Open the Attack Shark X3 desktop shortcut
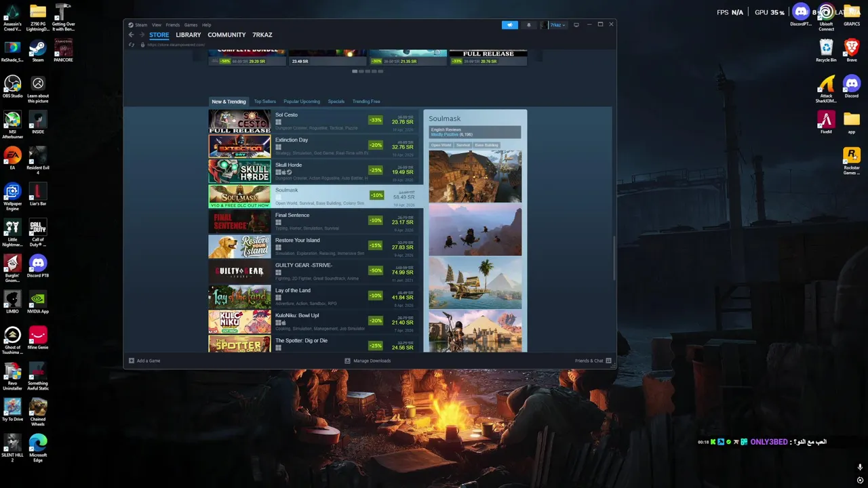The image size is (868, 488). (826, 89)
